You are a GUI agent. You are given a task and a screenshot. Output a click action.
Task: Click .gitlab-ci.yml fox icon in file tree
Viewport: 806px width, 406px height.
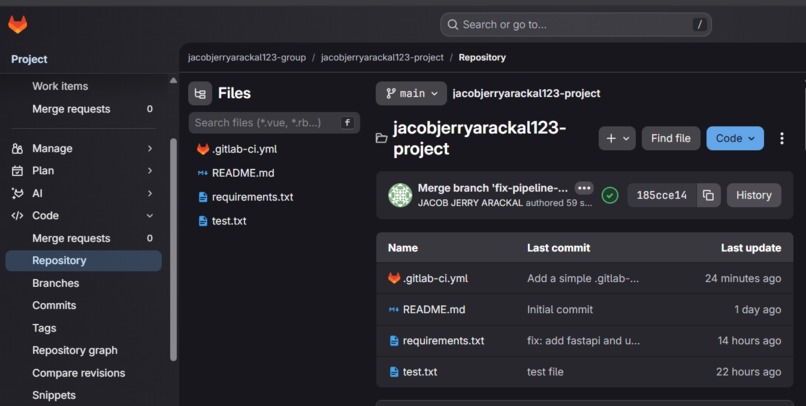203,149
